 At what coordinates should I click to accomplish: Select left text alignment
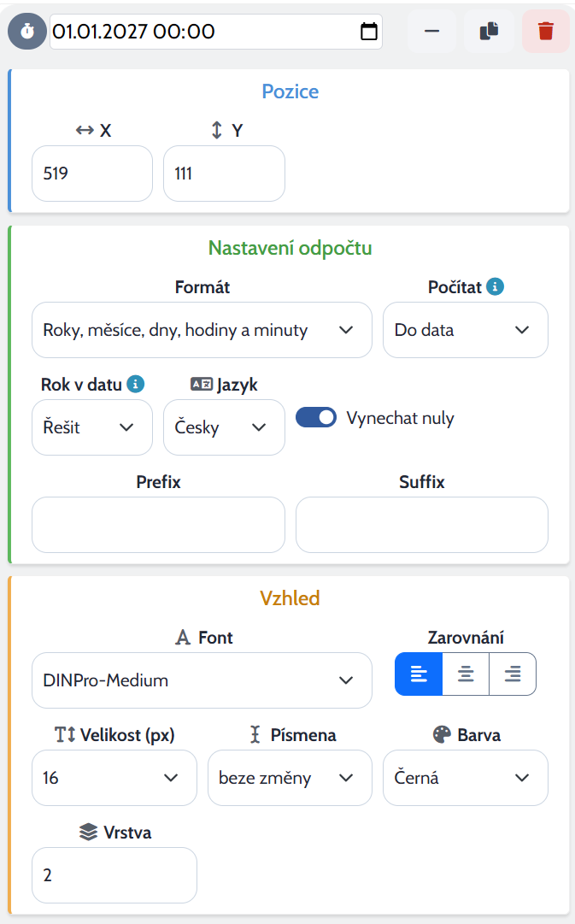click(419, 674)
